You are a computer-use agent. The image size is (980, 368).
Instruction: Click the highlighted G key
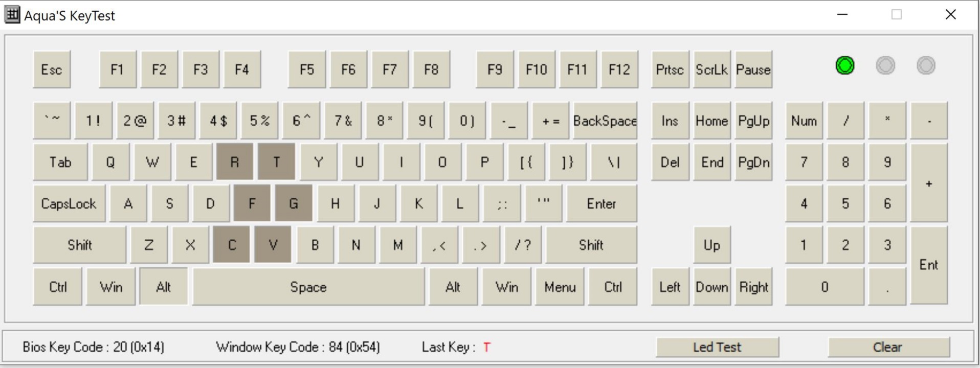tap(294, 203)
